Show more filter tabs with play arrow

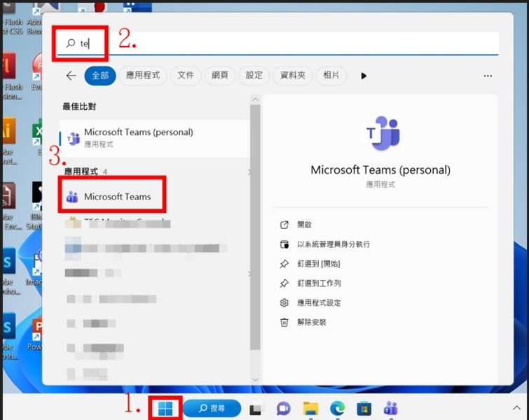pyautogui.click(x=364, y=76)
